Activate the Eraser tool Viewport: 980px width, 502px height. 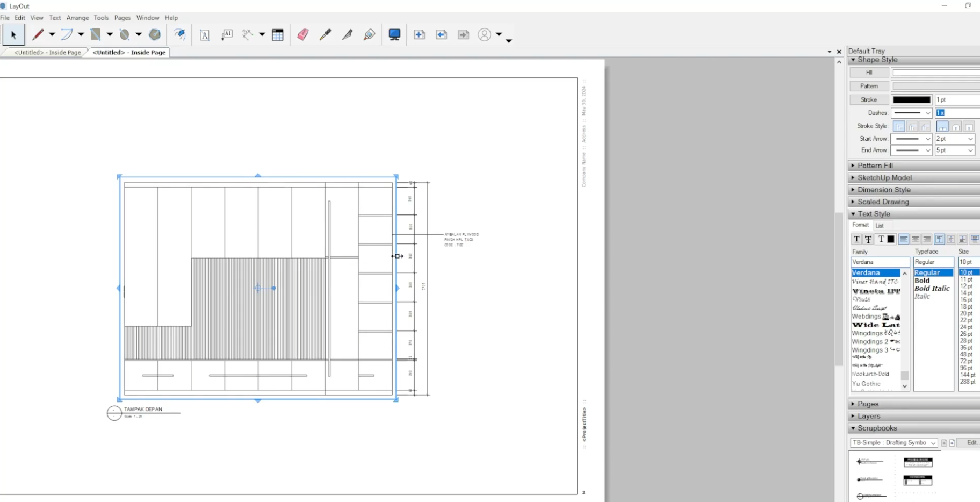(x=302, y=34)
